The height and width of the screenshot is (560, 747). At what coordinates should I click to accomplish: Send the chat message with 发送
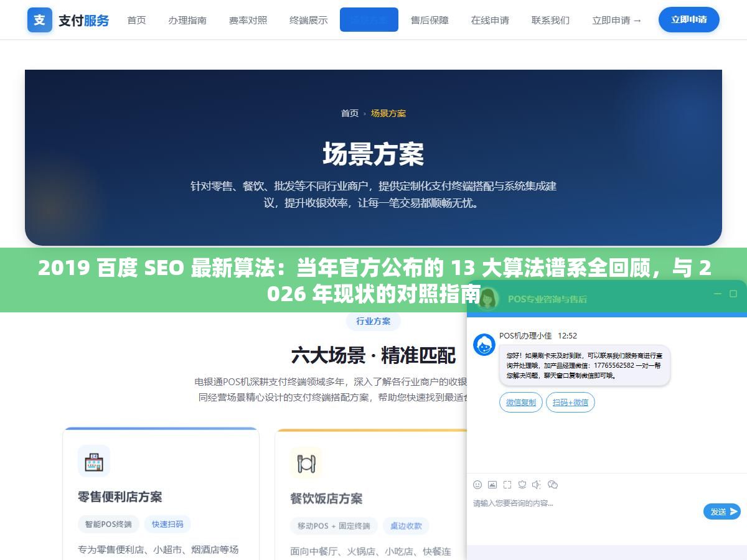pos(722,511)
